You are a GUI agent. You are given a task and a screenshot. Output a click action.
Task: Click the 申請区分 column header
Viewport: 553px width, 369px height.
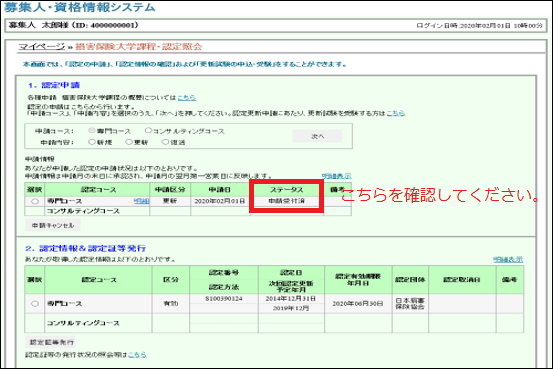(170, 189)
